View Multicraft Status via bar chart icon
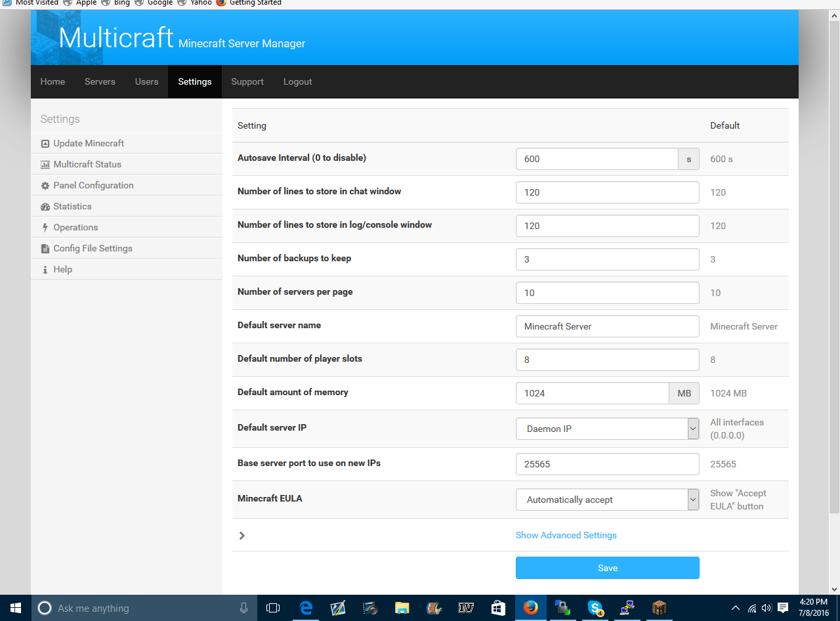Image resolution: width=840 pixels, height=621 pixels. coord(87,164)
